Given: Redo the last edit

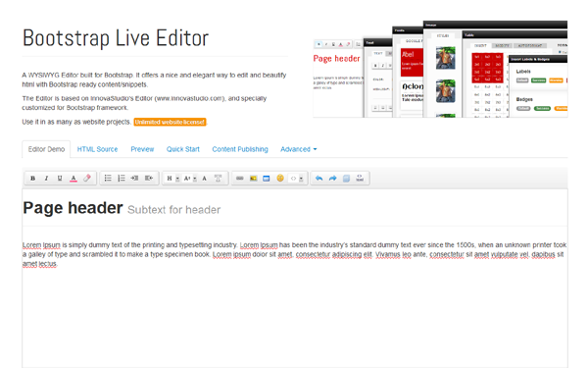Looking at the screenshot, I should click(x=332, y=179).
